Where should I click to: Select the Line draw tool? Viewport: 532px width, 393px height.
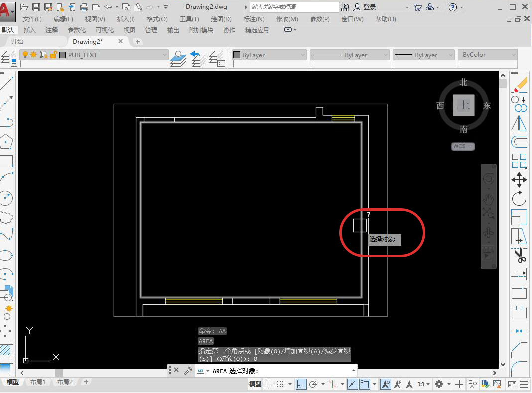click(x=7, y=84)
